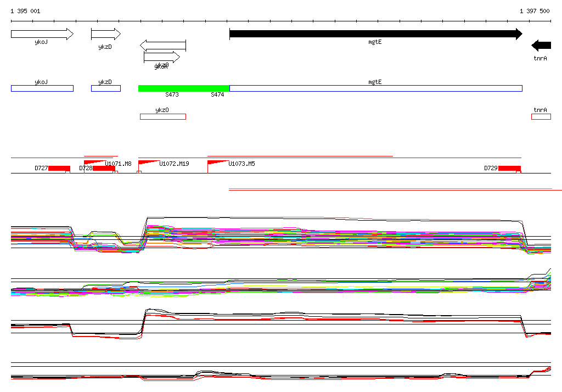Click the D729 red block marker
Viewport: 562px width, 392px height.
point(509,168)
